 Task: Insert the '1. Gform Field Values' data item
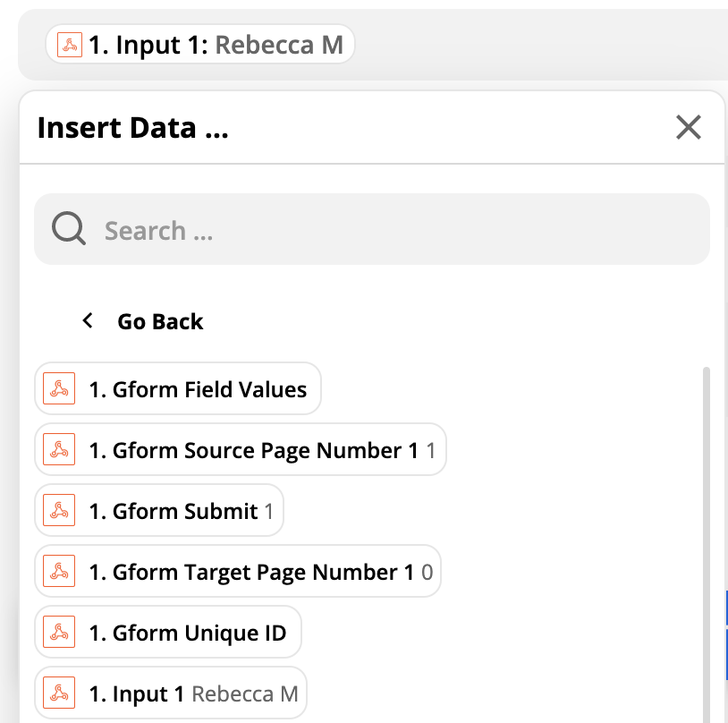(178, 388)
